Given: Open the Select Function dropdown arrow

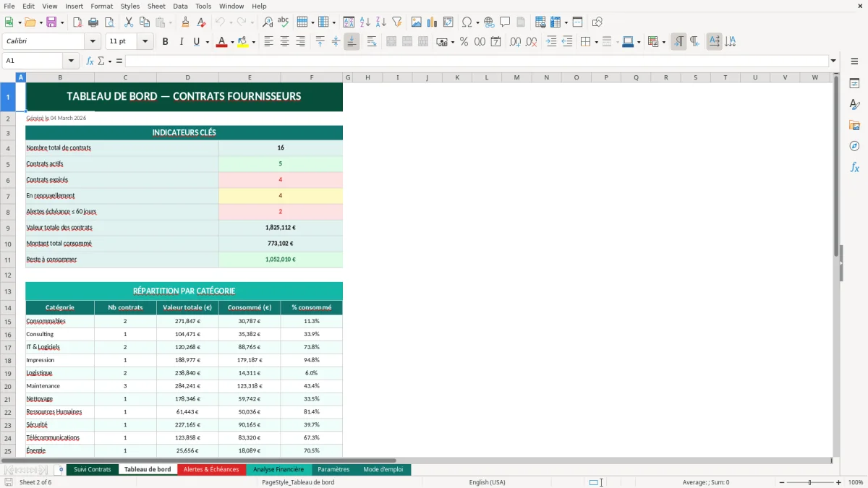Looking at the screenshot, I should coord(110,61).
